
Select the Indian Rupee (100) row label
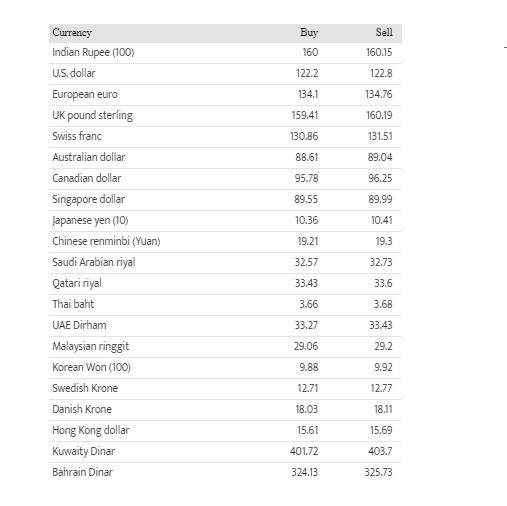[93, 53]
